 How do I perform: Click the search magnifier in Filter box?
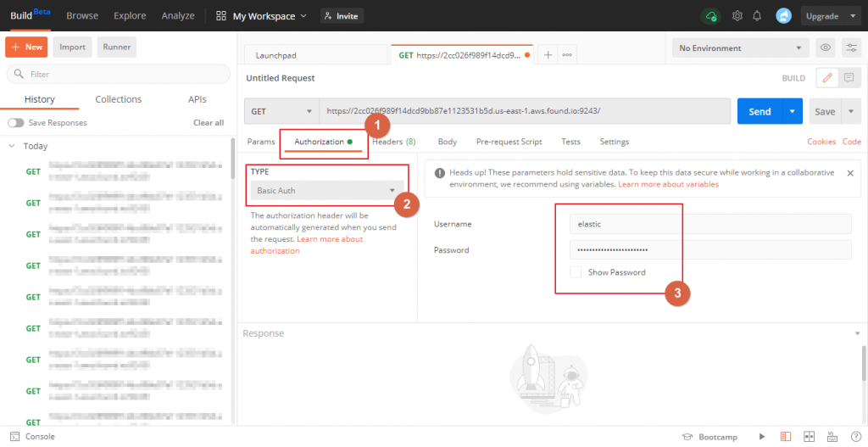(x=19, y=74)
